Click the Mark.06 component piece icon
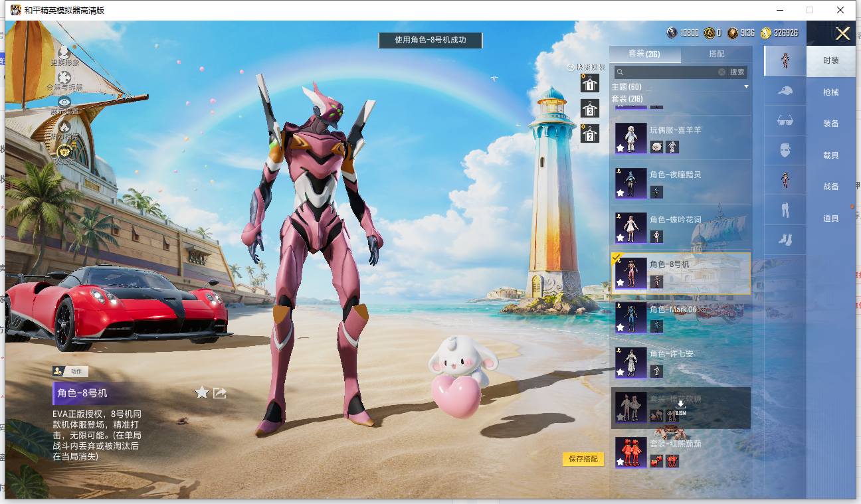This screenshot has width=861, height=504. click(x=656, y=326)
